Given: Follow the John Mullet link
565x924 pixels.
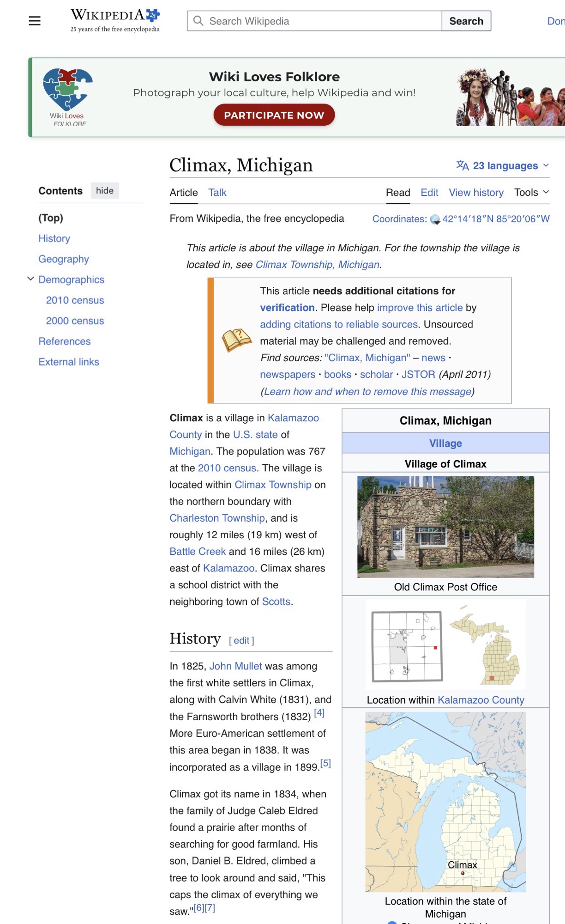Looking at the screenshot, I should tap(235, 666).
